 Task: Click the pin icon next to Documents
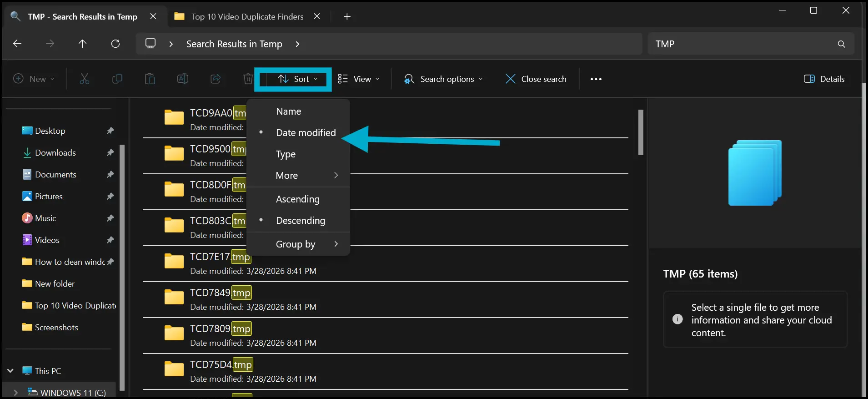110,175
